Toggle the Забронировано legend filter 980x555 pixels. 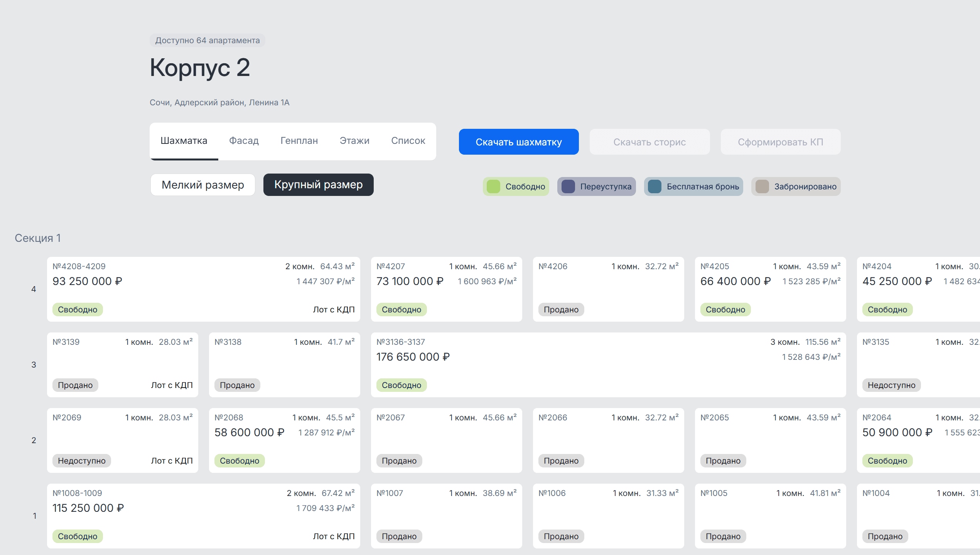pyautogui.click(x=796, y=187)
